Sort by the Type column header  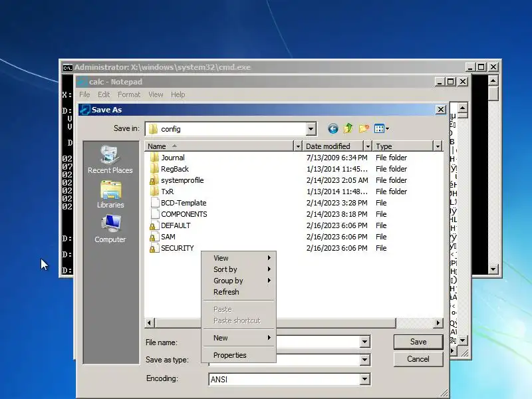pos(403,146)
